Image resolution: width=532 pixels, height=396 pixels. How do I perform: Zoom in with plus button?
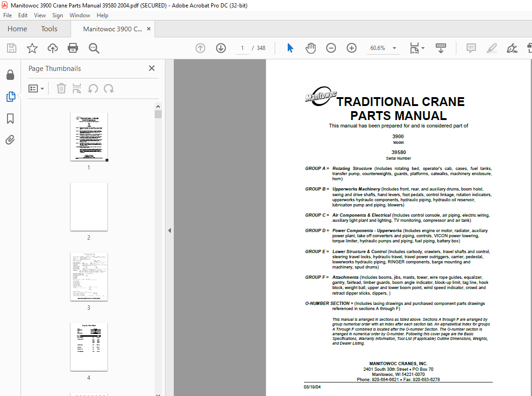click(x=352, y=48)
